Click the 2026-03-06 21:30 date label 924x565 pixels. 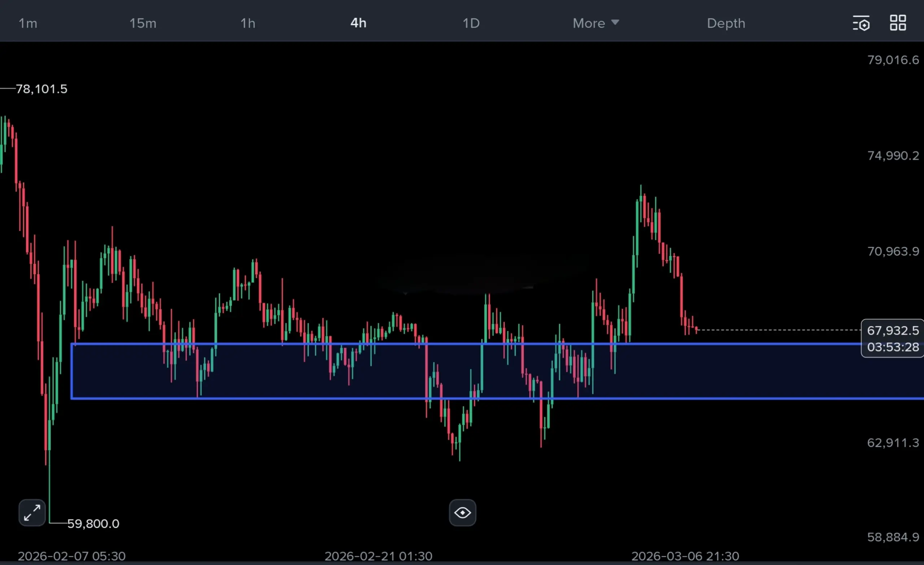685,556
